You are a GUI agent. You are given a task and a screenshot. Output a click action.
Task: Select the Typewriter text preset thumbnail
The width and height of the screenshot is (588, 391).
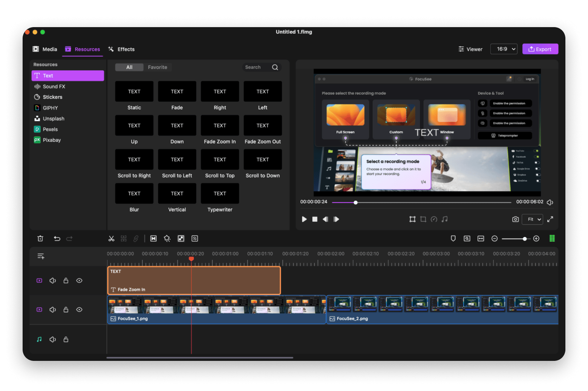[220, 194]
